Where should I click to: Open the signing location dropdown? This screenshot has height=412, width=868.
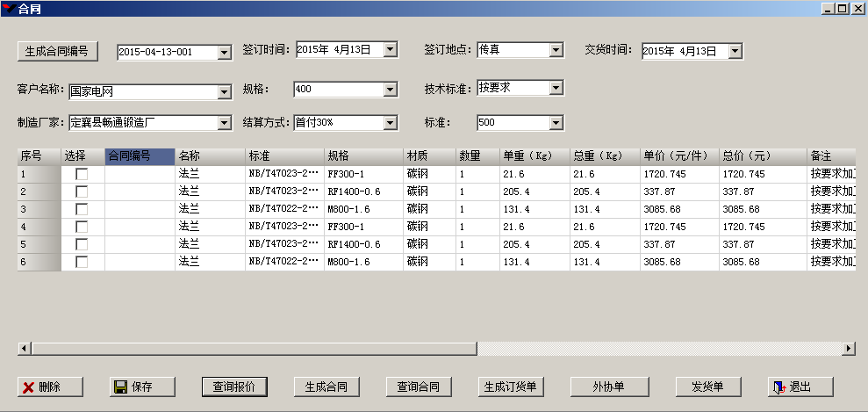[556, 50]
